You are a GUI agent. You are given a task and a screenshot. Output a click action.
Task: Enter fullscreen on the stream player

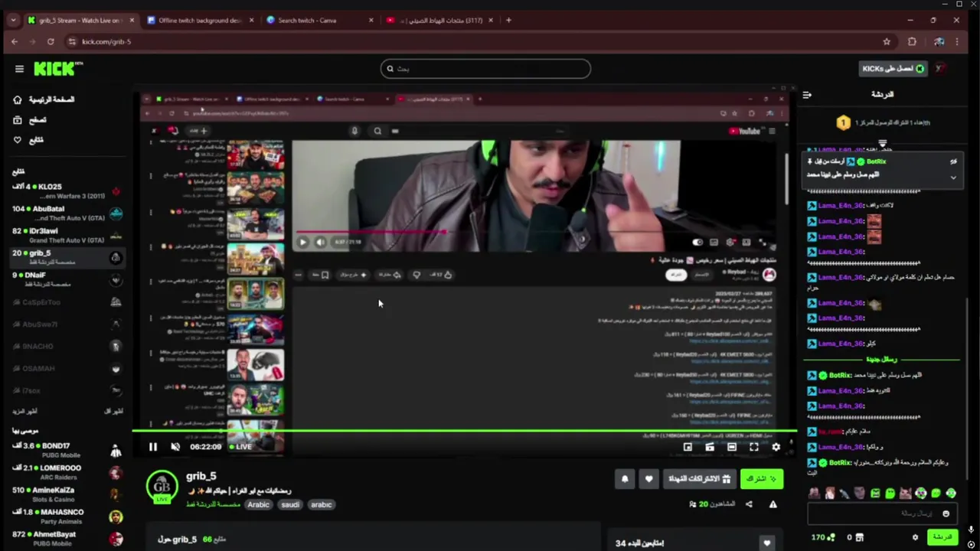(x=754, y=447)
